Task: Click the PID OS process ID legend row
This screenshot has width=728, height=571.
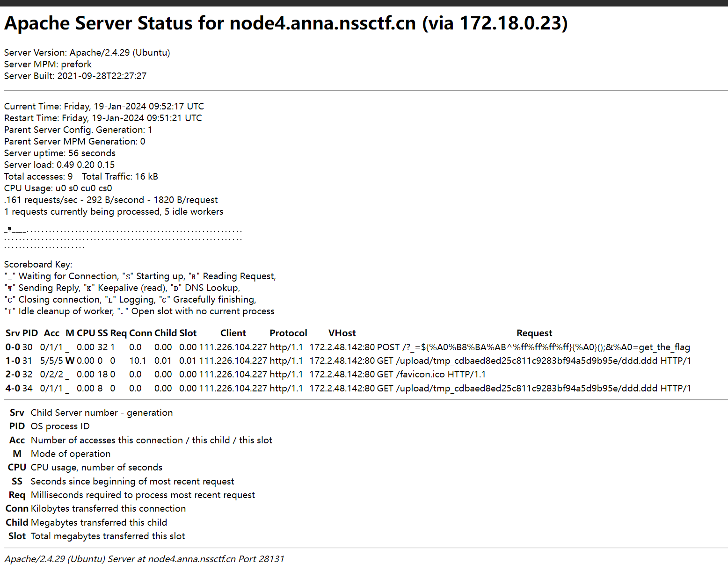Action: pyautogui.click(x=50, y=426)
